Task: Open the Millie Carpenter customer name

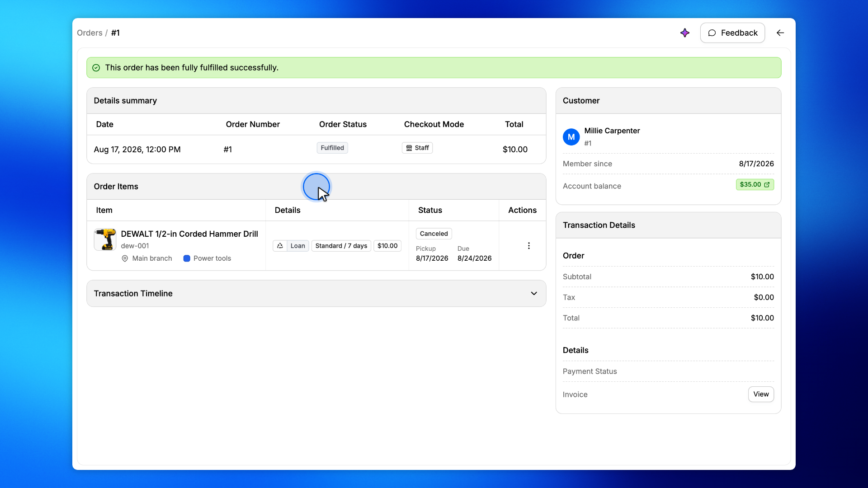Action: 612,131
